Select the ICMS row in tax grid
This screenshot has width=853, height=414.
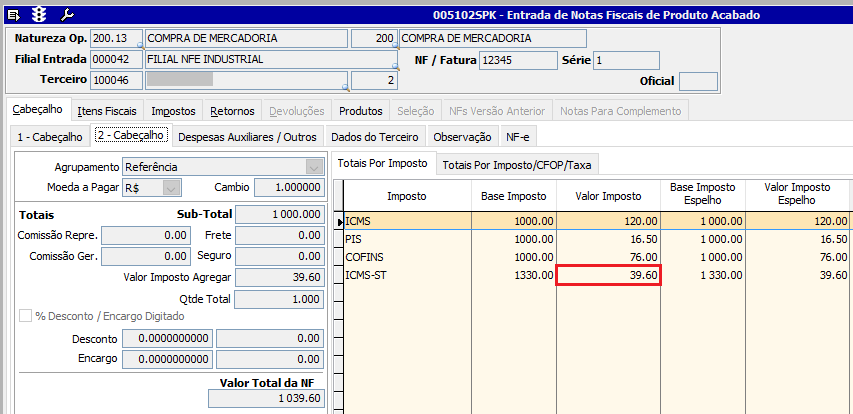pos(595,221)
